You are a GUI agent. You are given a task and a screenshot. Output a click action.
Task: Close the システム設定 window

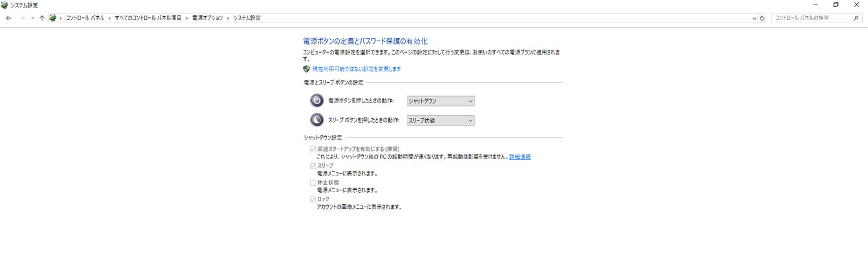coord(857,5)
